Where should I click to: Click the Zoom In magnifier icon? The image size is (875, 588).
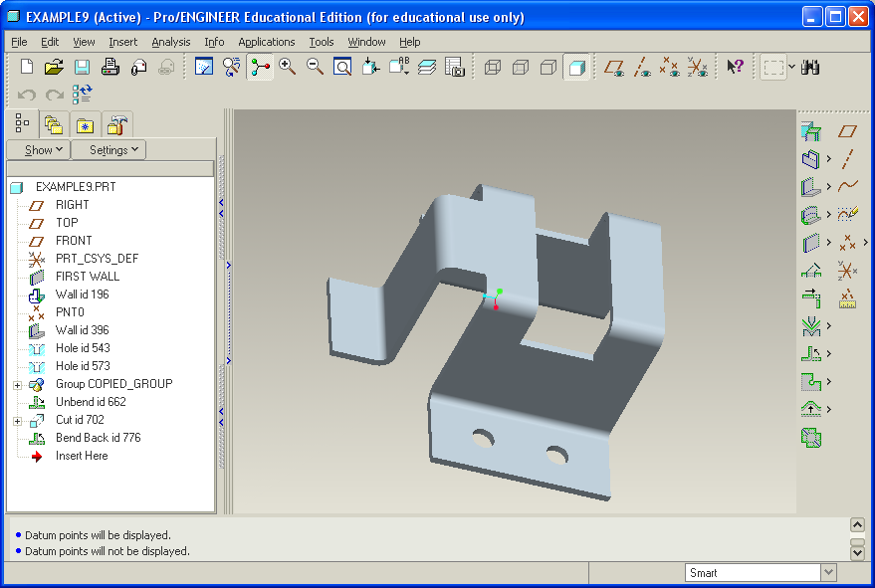288,67
